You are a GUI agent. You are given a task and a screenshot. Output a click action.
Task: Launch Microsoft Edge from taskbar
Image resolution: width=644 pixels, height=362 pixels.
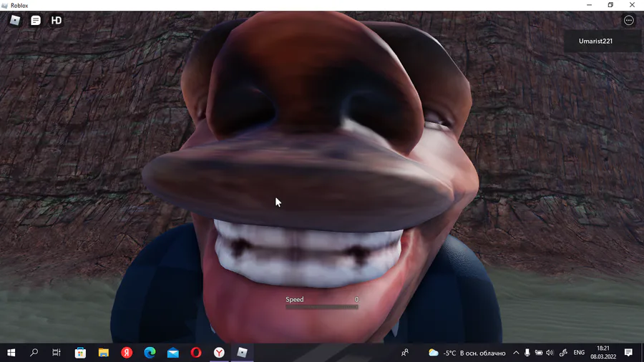coord(150,353)
